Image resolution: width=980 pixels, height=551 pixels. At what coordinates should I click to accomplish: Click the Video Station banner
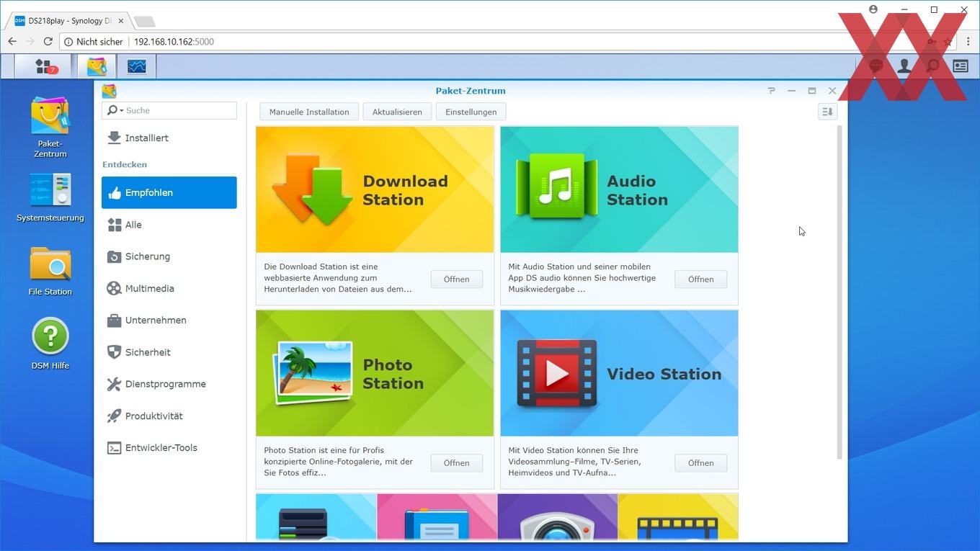(x=619, y=374)
